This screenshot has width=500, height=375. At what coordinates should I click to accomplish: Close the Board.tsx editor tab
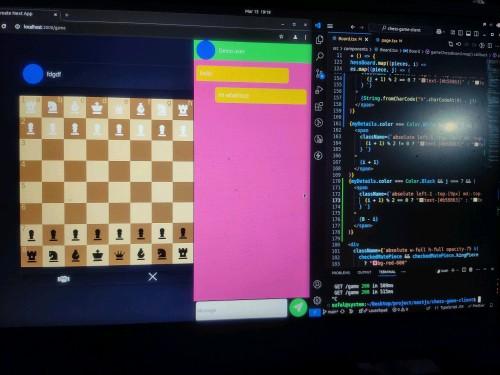coord(367,39)
